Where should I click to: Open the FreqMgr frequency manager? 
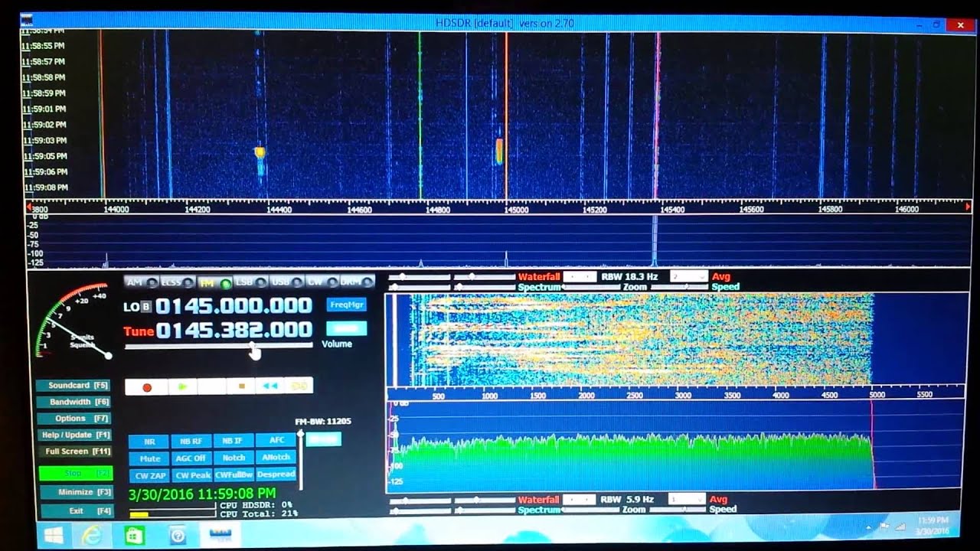coord(347,305)
